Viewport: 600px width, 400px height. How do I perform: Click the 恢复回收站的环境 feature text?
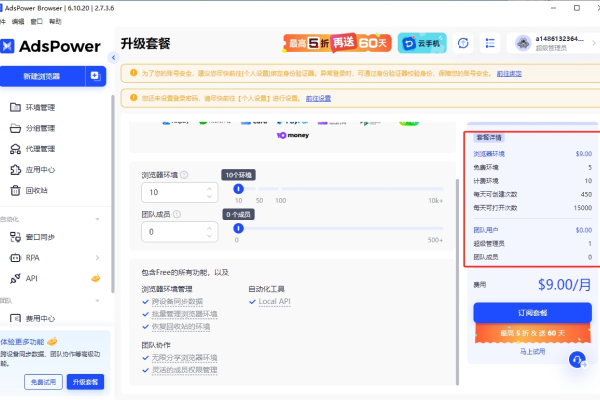(181, 327)
